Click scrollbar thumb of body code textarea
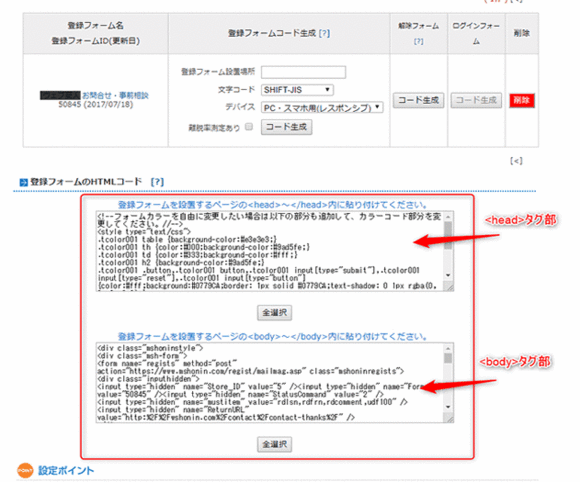This screenshot has height=482, width=580. [448, 358]
